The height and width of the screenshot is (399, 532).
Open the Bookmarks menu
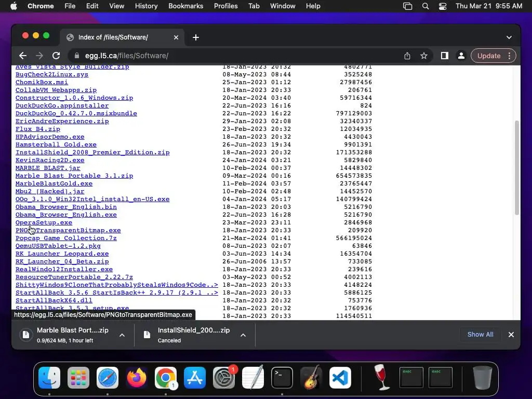click(185, 6)
